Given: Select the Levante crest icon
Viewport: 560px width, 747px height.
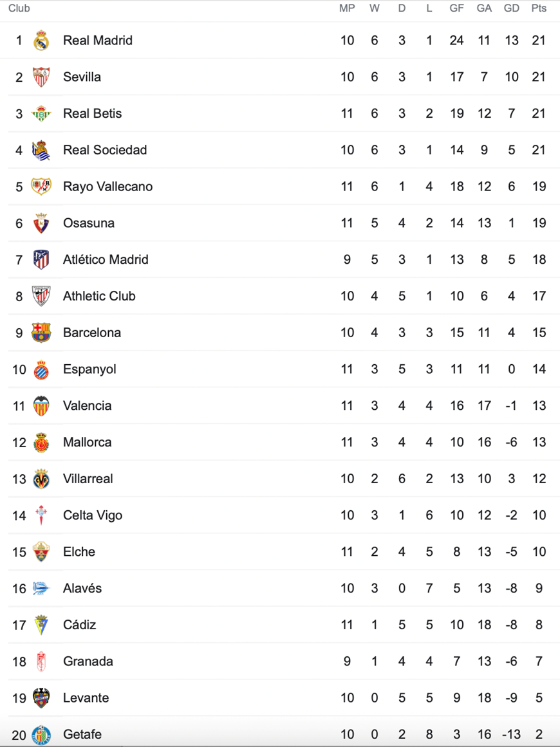Looking at the screenshot, I should (x=41, y=698).
